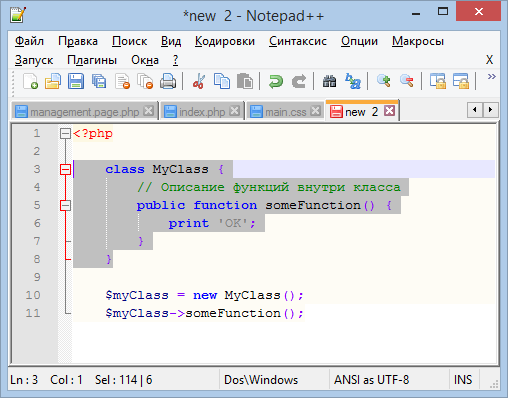Click line number 1 in the margin
Viewport: 508px width, 398px height.
click(x=37, y=134)
